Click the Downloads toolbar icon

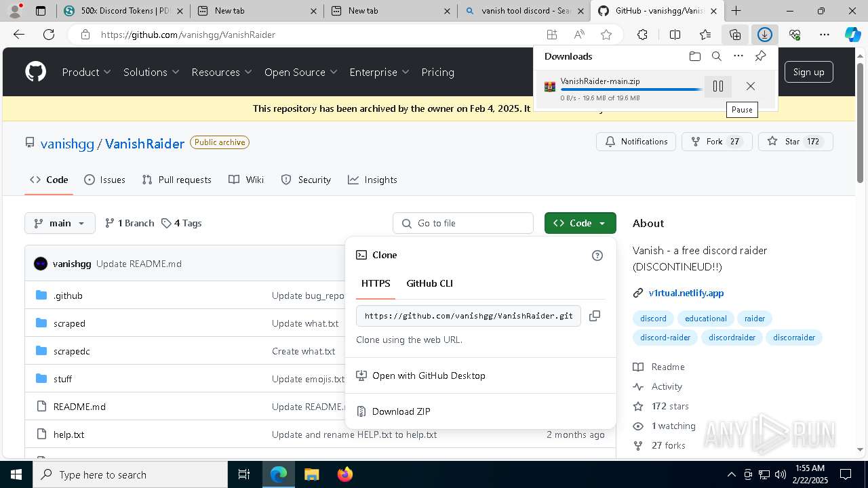tap(765, 35)
